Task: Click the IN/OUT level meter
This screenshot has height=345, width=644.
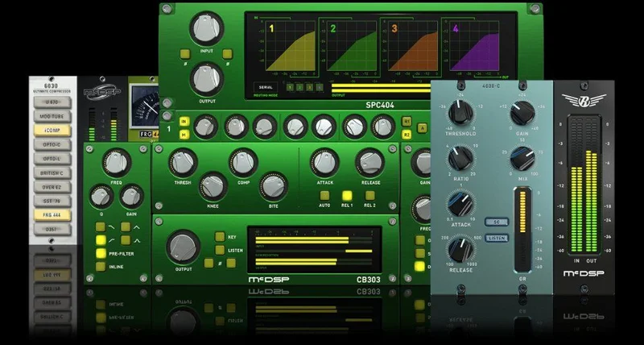Action: [584, 185]
